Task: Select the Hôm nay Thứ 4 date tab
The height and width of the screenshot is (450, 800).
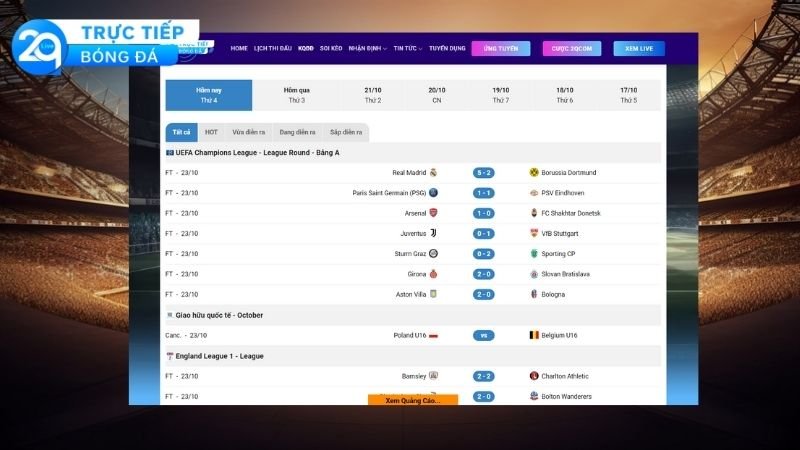Action: (209, 95)
